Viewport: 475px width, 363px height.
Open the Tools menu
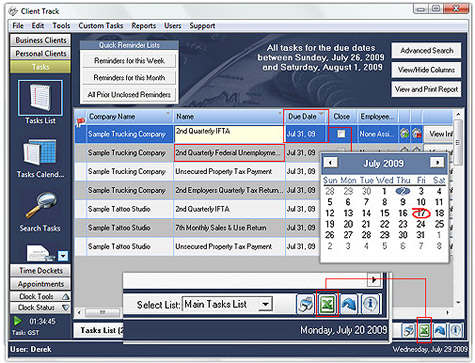[x=61, y=26]
